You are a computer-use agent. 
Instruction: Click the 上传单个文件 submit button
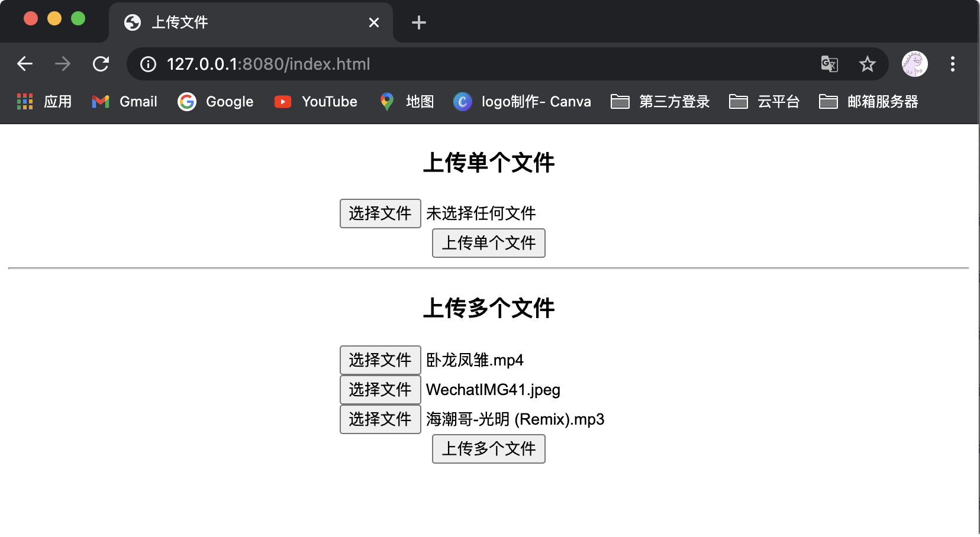[x=488, y=243]
